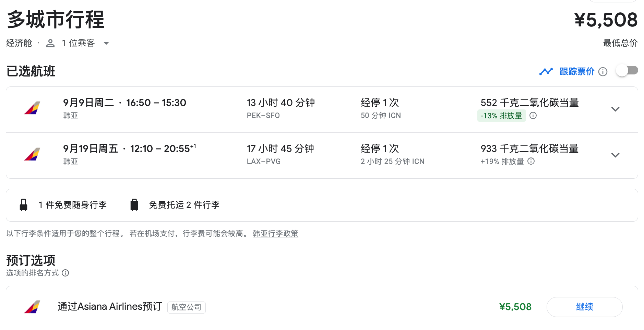Click the passenger person icon

50,43
